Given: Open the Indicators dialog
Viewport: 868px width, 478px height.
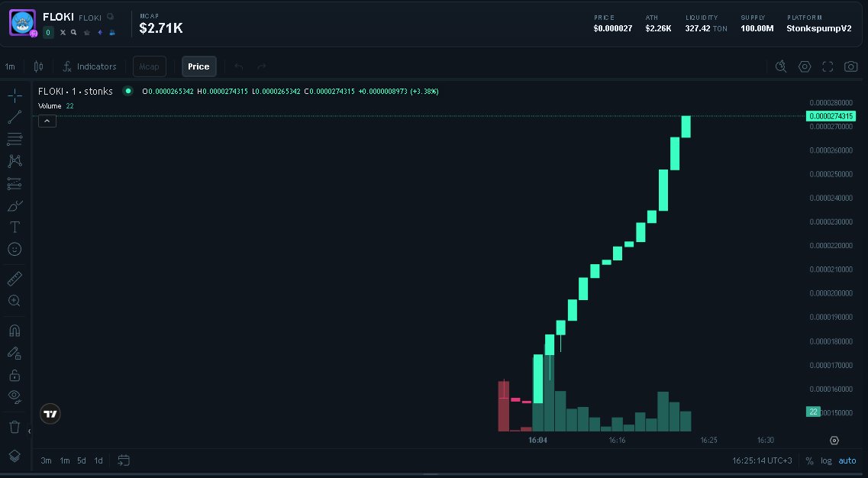Looking at the screenshot, I should pos(89,66).
